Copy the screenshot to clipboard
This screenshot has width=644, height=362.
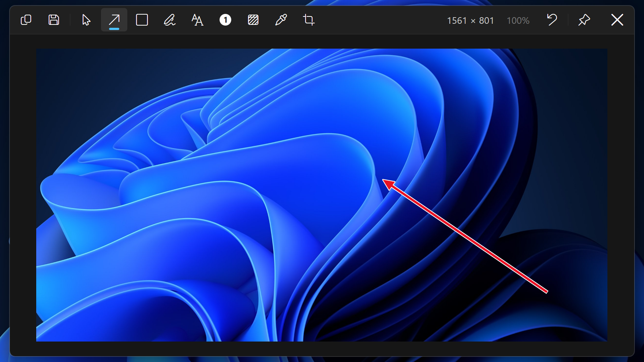tap(26, 20)
